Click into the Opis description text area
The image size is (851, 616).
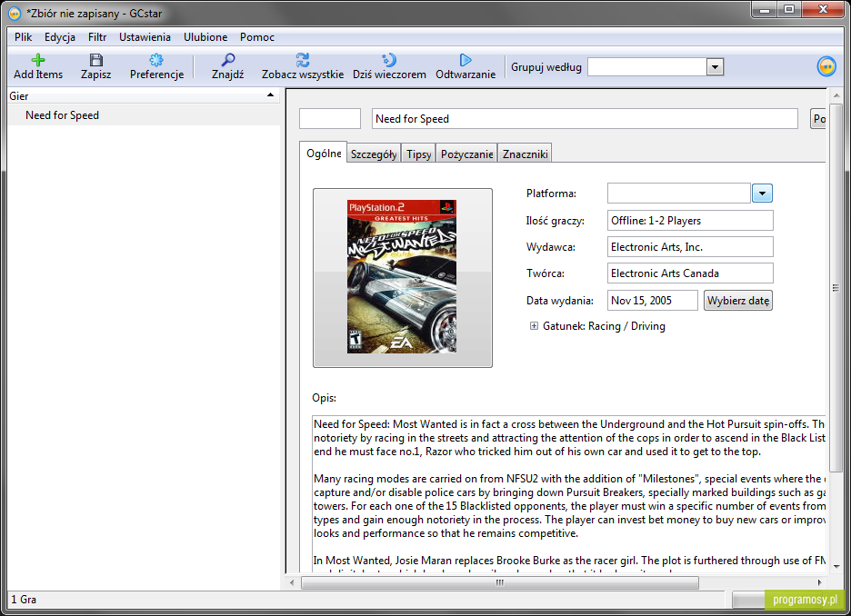[x=569, y=493]
